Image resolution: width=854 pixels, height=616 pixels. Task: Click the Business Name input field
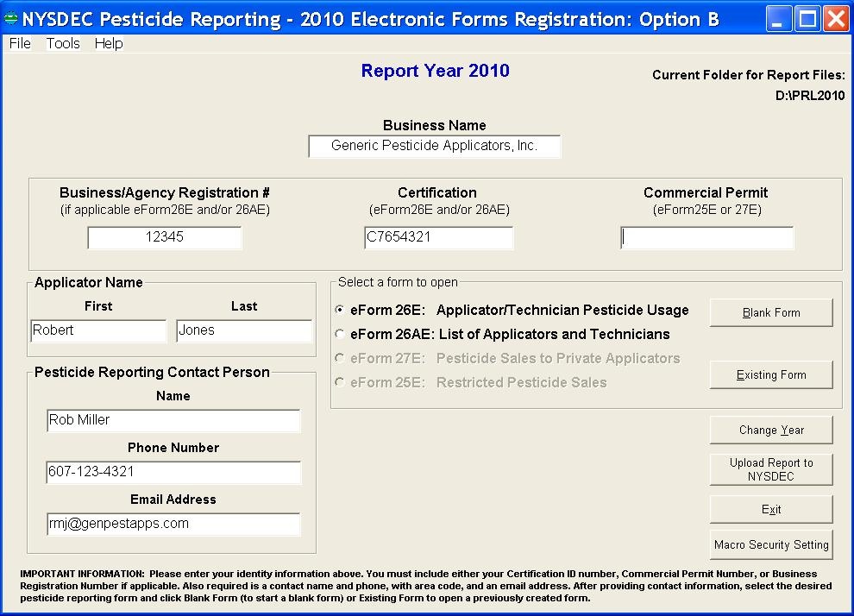pos(435,146)
